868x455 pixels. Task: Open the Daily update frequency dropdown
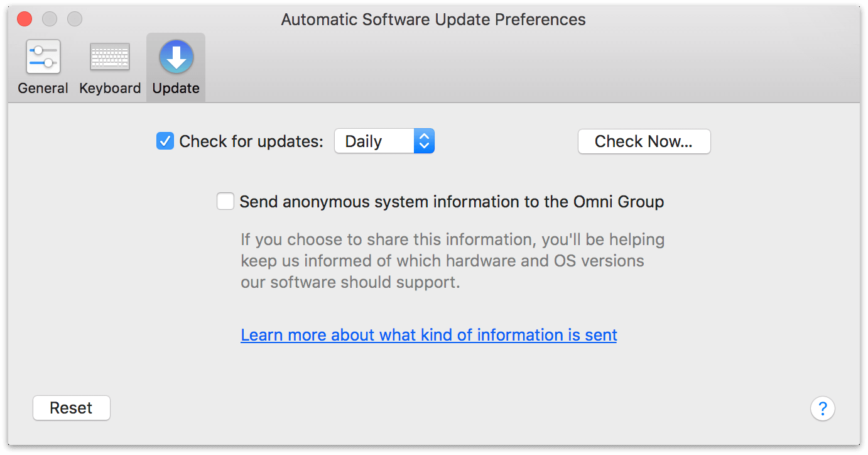click(384, 141)
